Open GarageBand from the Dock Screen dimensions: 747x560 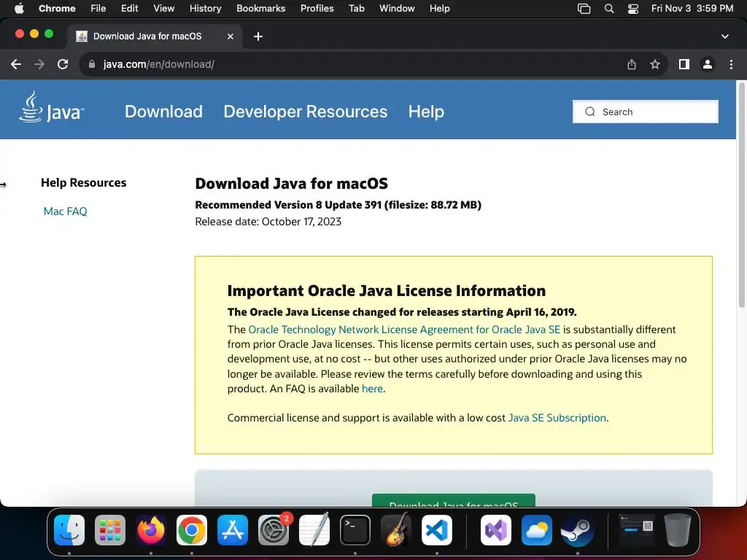point(396,530)
